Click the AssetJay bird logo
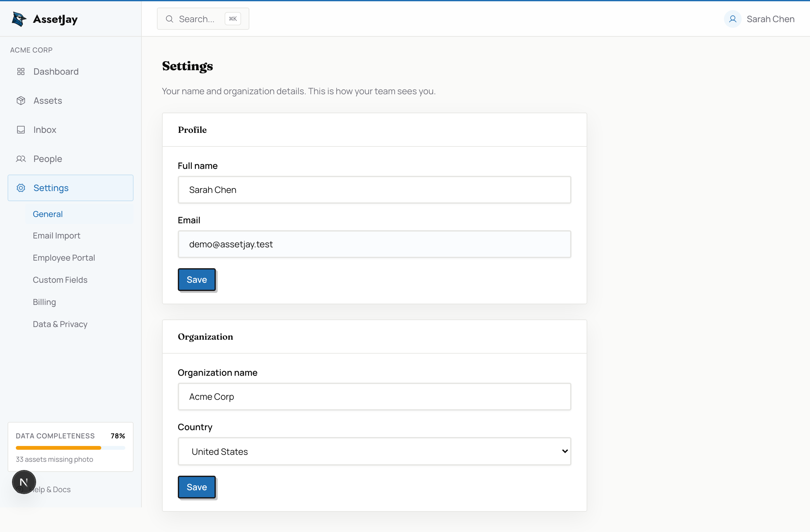 (x=19, y=19)
